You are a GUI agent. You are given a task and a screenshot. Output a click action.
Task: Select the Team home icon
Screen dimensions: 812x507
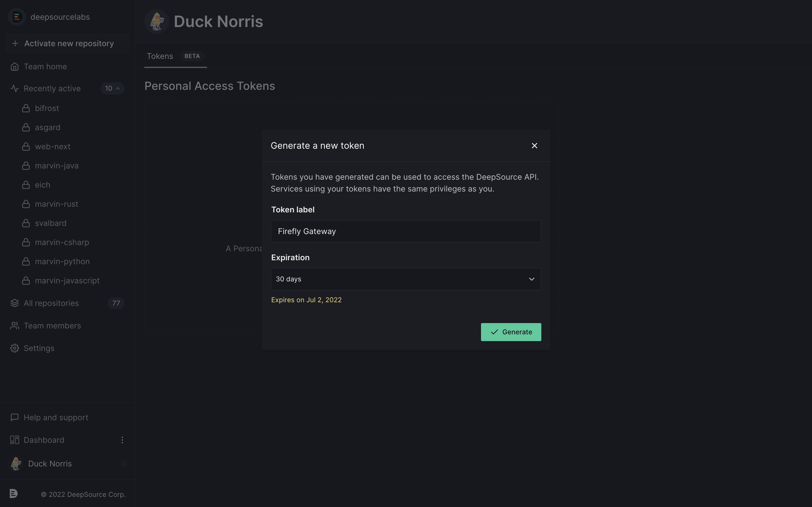pos(15,66)
